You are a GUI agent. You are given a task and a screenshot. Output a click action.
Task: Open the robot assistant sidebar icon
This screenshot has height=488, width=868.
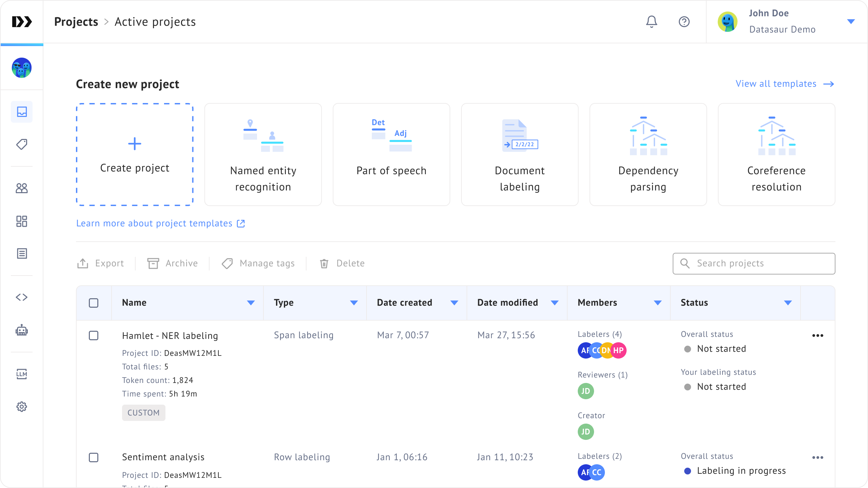(x=22, y=330)
